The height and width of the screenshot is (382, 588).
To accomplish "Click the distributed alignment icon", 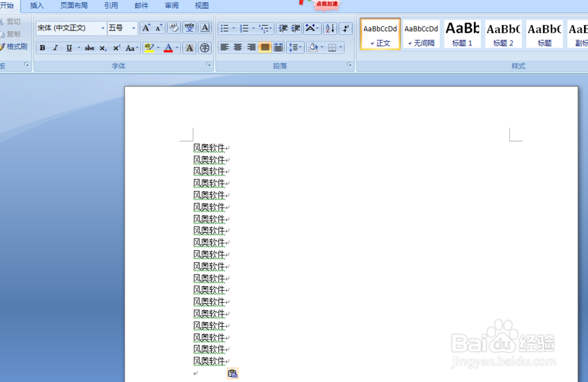I will point(278,47).
